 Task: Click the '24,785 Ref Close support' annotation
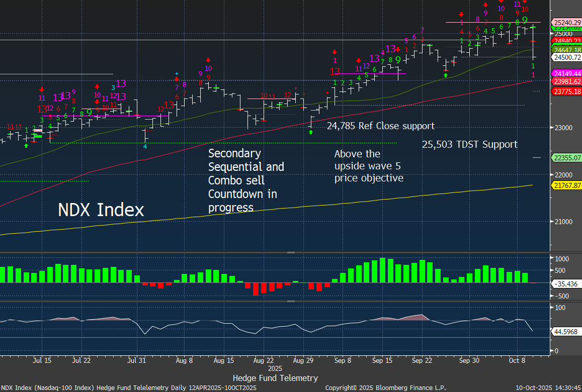(380, 126)
